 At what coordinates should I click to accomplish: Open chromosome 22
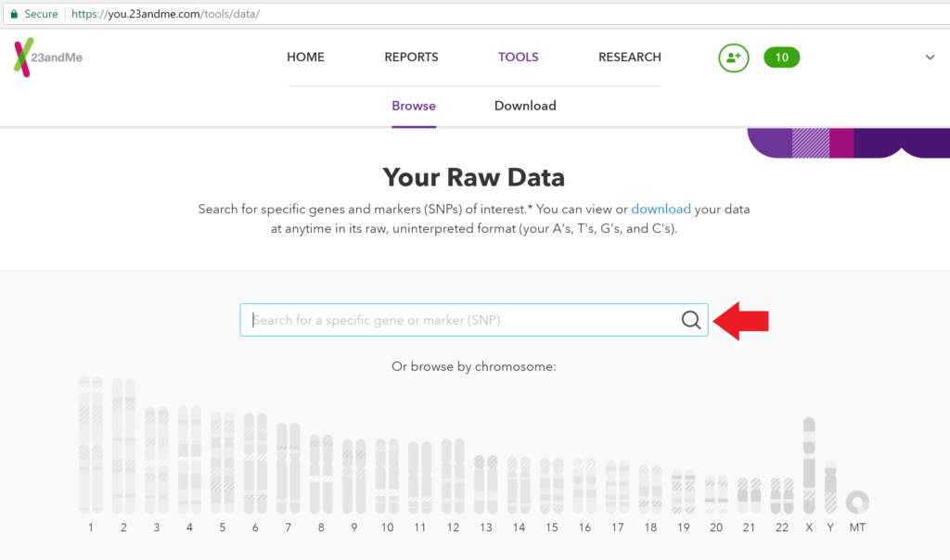click(782, 496)
